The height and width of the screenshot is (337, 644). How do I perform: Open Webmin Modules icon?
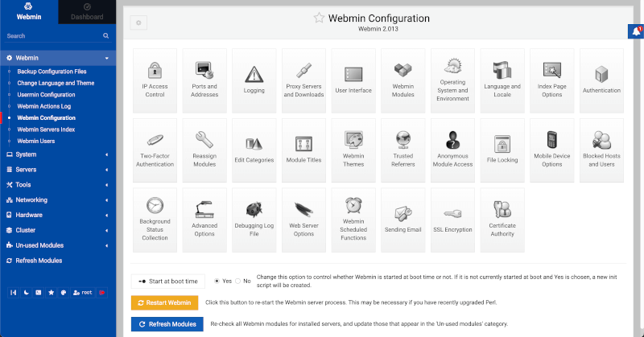click(x=403, y=81)
